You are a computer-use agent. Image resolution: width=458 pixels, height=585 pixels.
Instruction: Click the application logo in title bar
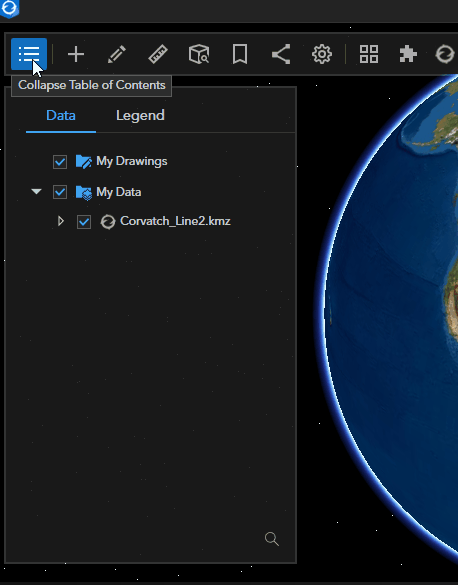point(9,9)
